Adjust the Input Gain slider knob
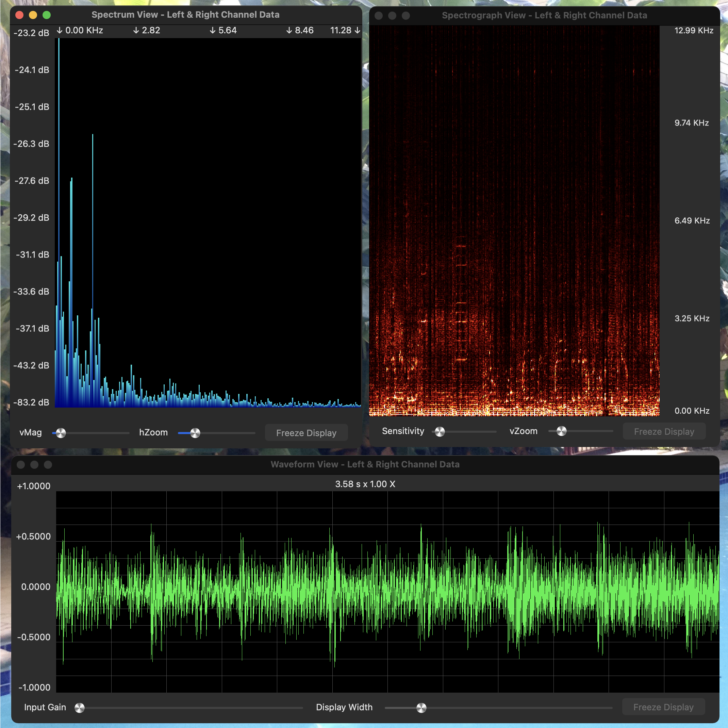 pyautogui.click(x=80, y=708)
